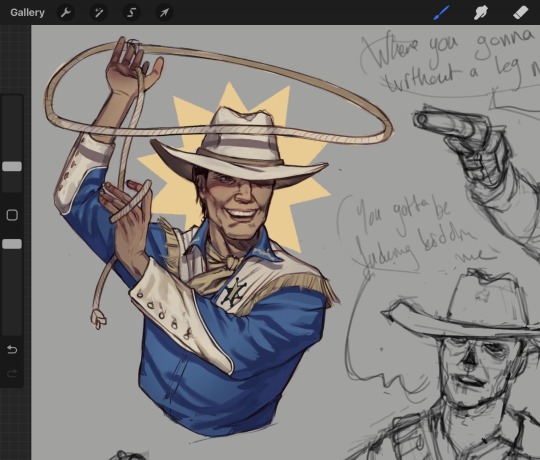Image resolution: width=540 pixels, height=460 pixels.
Task: Tap the square Modify button in sidebar
Action: [12, 215]
